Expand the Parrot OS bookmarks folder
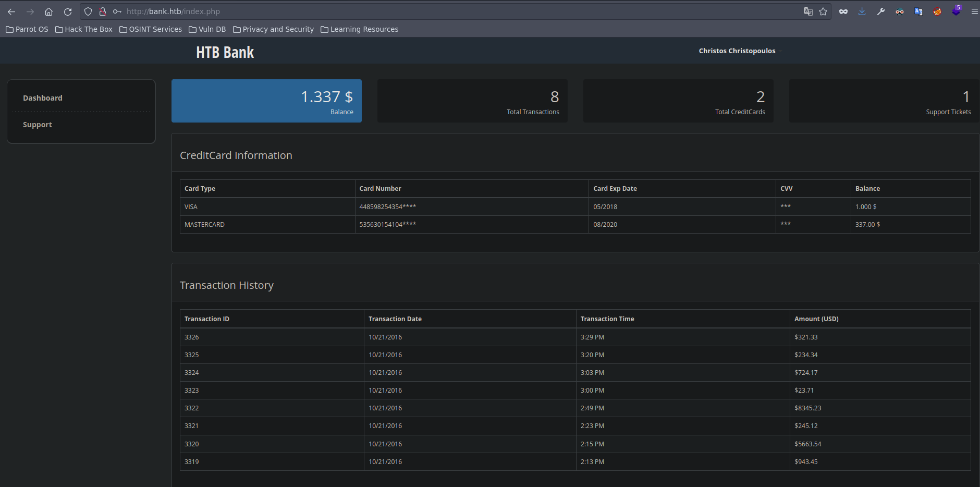This screenshot has height=487, width=980. click(27, 29)
